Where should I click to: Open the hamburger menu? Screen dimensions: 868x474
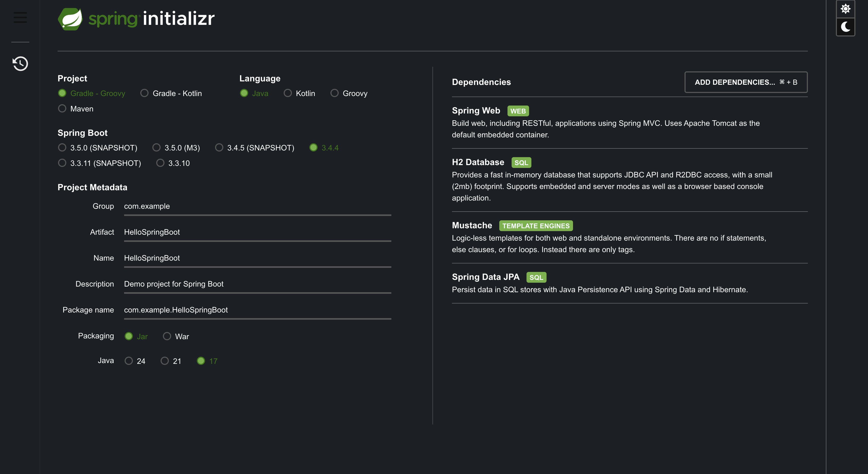(20, 17)
